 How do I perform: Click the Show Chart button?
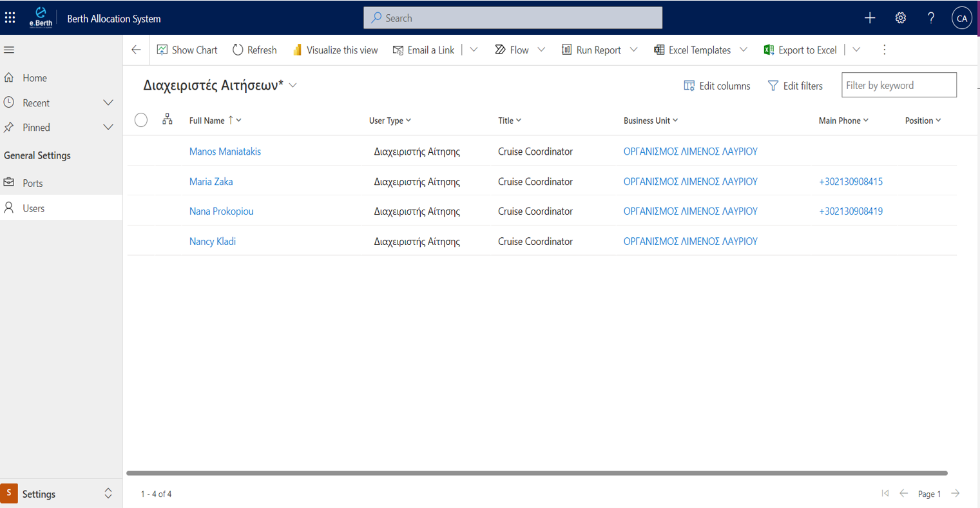point(187,50)
